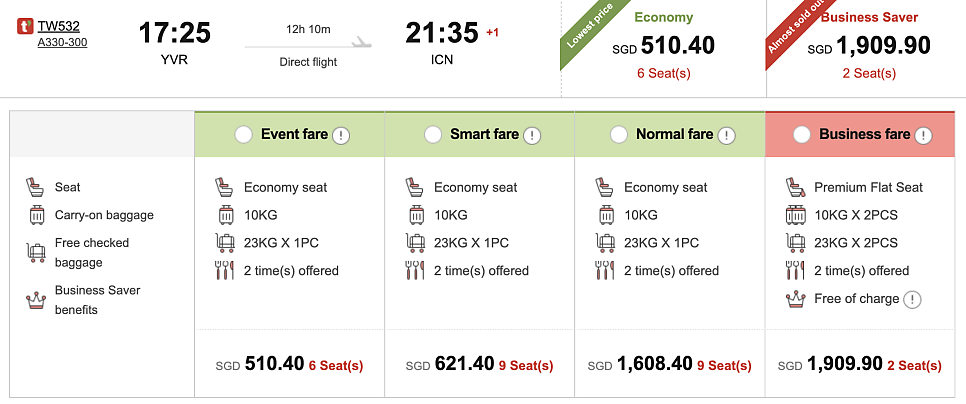Image resolution: width=966 pixels, height=404 pixels.
Task: Click the Premium Flat Seat icon
Action: [796, 187]
